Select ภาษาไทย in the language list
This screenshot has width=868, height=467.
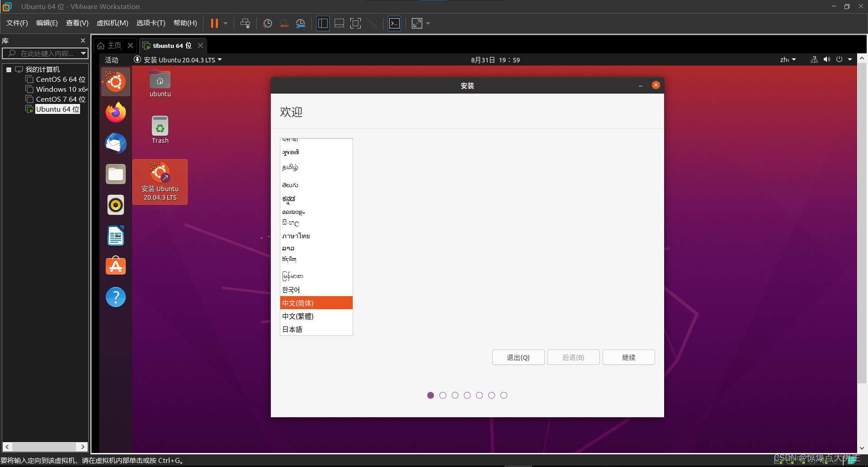coord(316,236)
